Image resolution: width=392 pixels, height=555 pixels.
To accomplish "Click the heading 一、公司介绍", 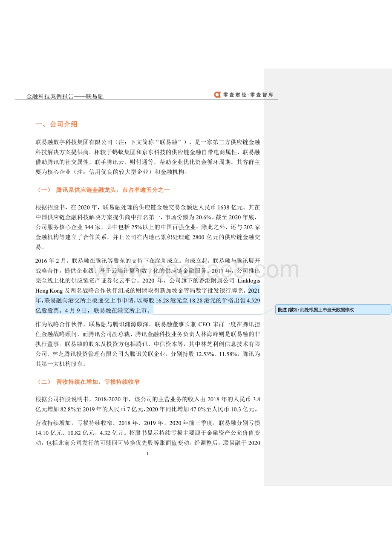I will click(x=56, y=124).
